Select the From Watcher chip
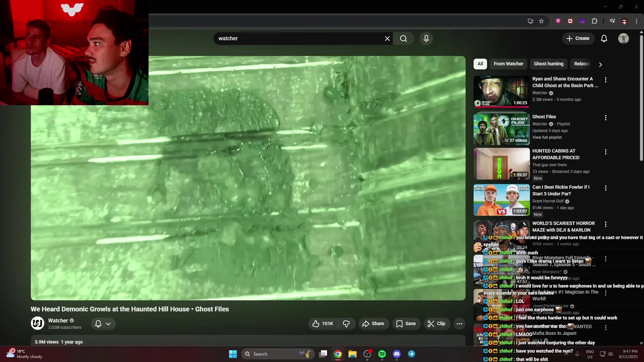 (x=508, y=64)
